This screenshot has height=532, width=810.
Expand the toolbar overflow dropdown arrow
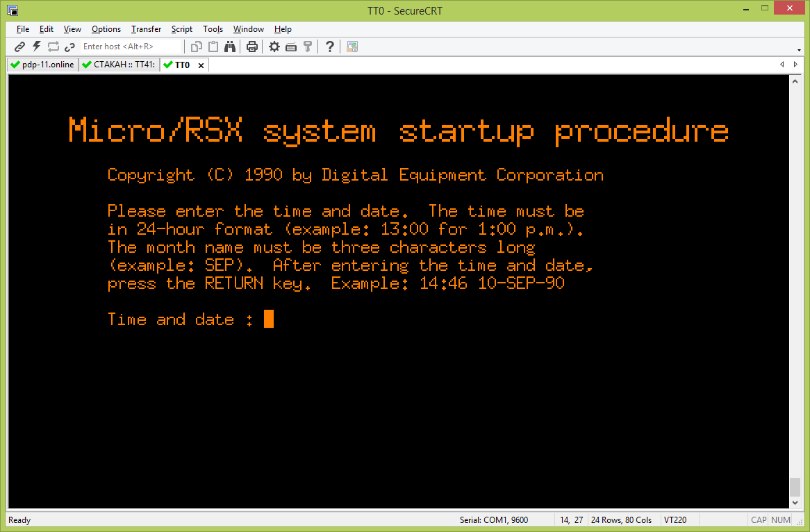coord(800,50)
